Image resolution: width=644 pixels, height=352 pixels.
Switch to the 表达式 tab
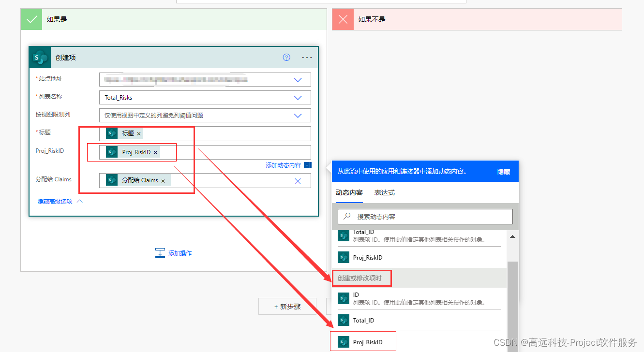(384, 192)
